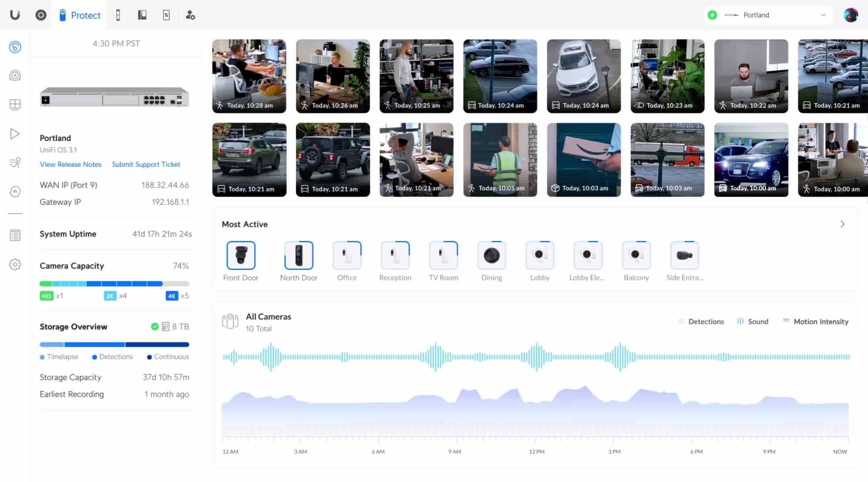Toggle Motion Intensity in the chart legend
868x482 pixels.
tap(815, 321)
